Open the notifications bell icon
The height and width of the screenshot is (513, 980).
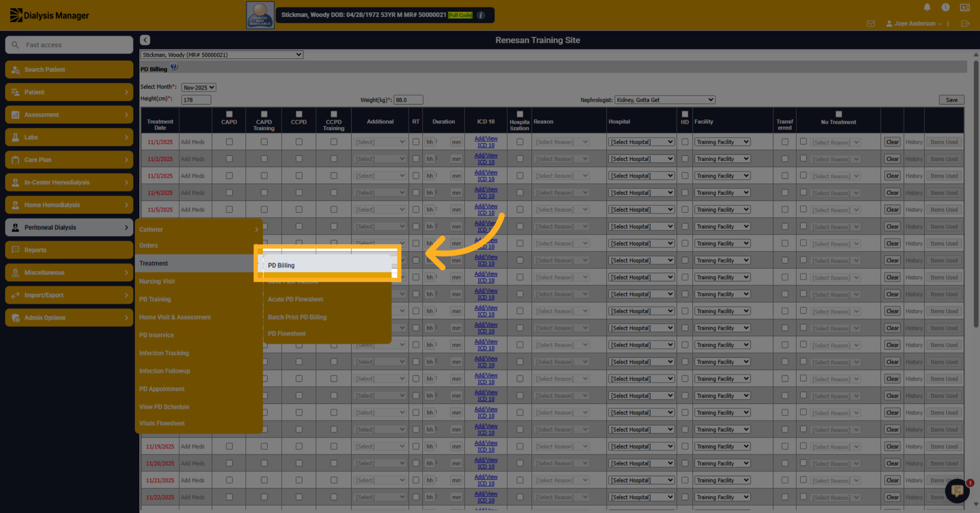(x=927, y=7)
